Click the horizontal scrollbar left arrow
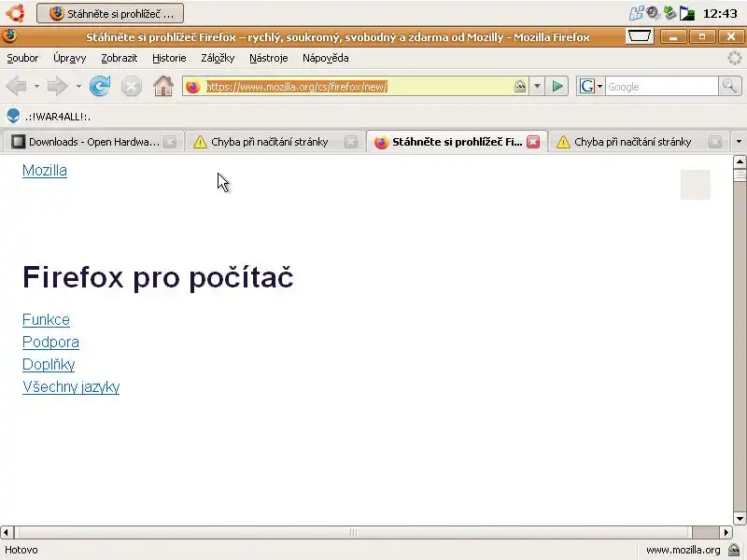747x560 pixels. click(x=7, y=532)
